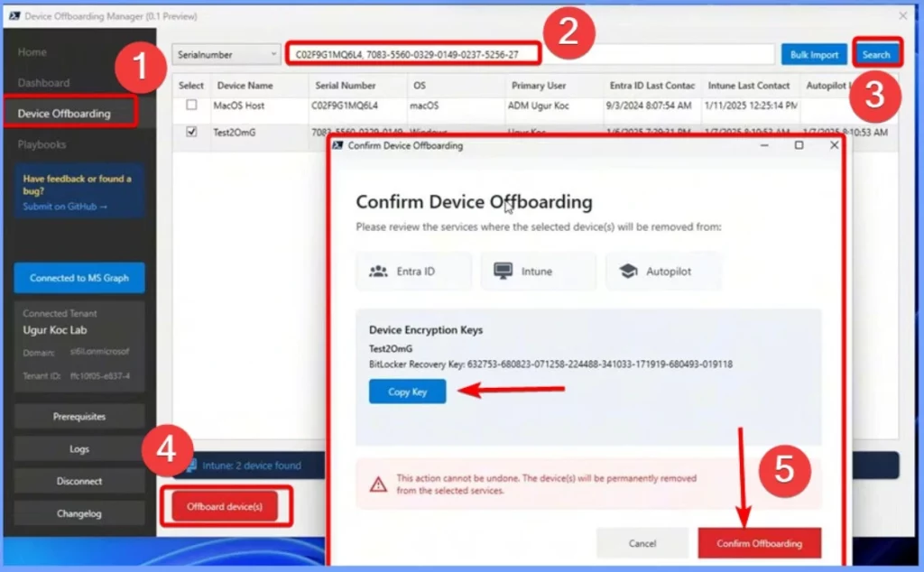
Task: Click the Disconnect button
Action: (x=79, y=481)
